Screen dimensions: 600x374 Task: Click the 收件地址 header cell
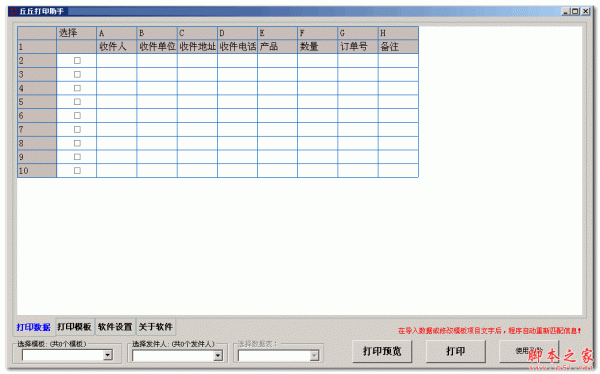pyautogui.click(x=197, y=47)
